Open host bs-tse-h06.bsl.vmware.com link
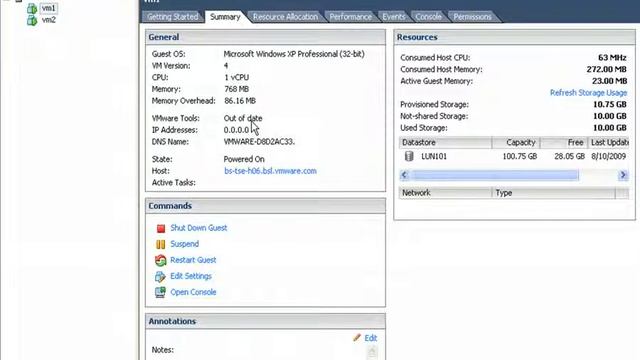Screen dimensions: 640x360 [x=270, y=171]
